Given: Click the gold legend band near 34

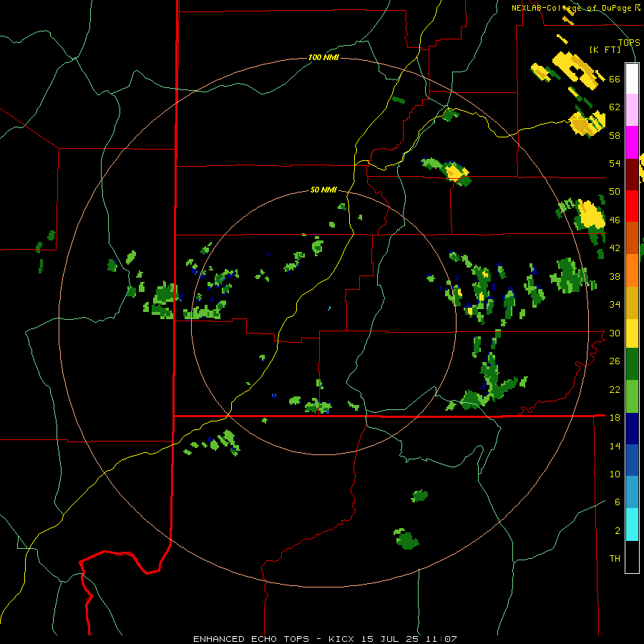Looking at the screenshot, I should click(x=632, y=303).
